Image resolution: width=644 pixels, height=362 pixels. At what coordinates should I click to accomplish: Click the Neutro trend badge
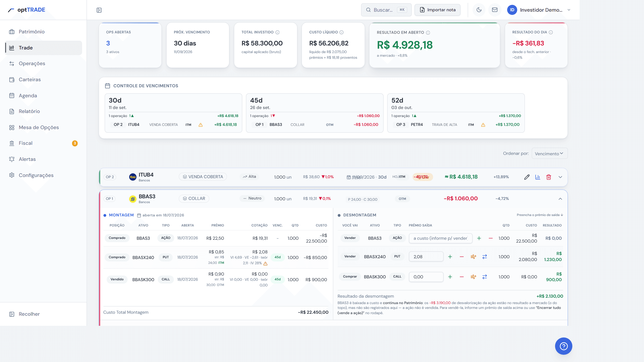252,198
